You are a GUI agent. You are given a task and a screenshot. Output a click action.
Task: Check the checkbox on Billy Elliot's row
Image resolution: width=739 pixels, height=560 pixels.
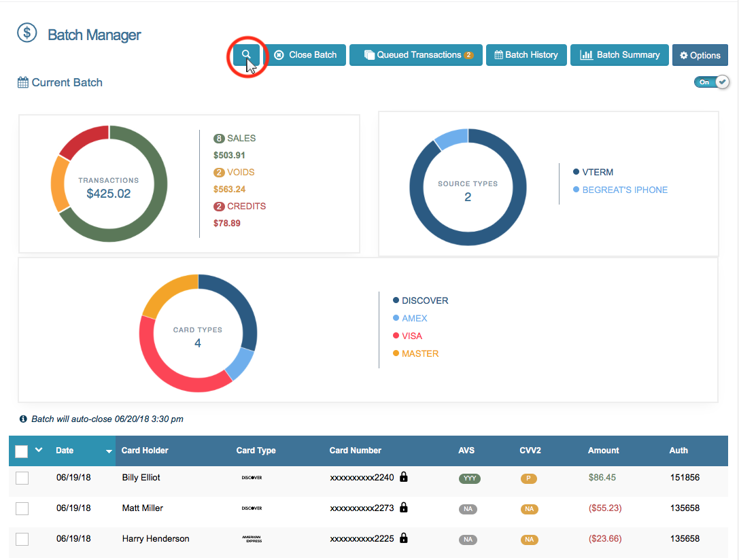(x=21, y=478)
